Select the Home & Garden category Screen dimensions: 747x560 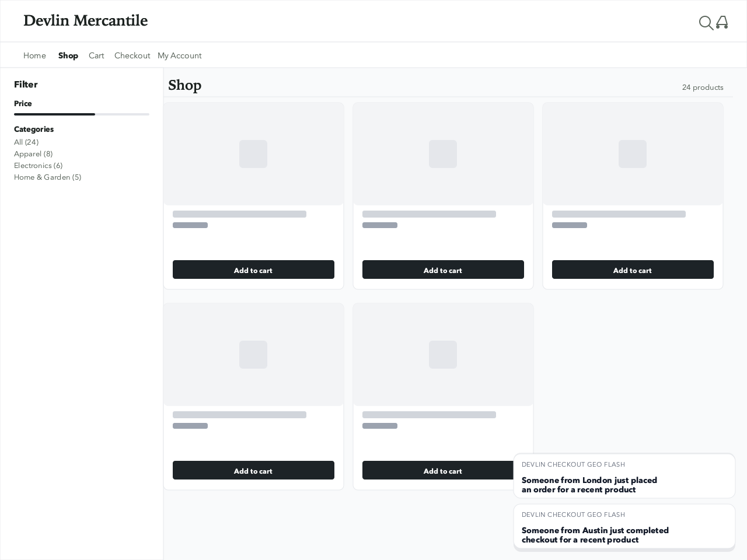tap(47, 177)
